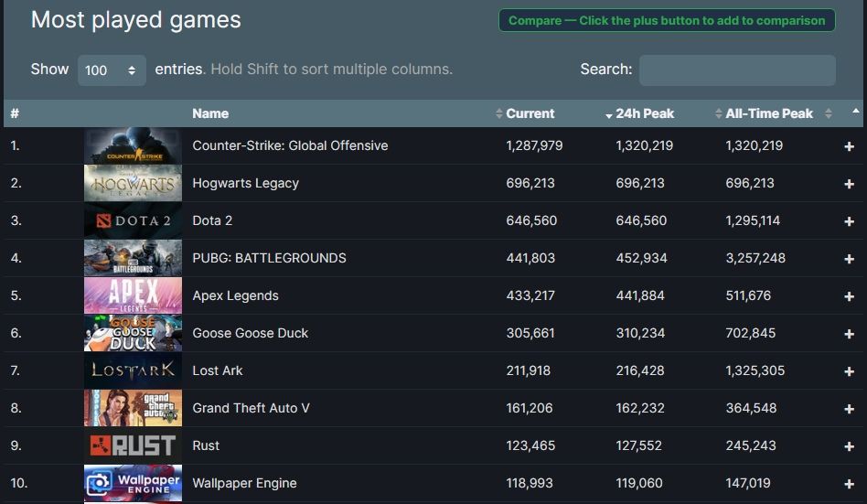Open the Apex Legends name link

(235, 295)
